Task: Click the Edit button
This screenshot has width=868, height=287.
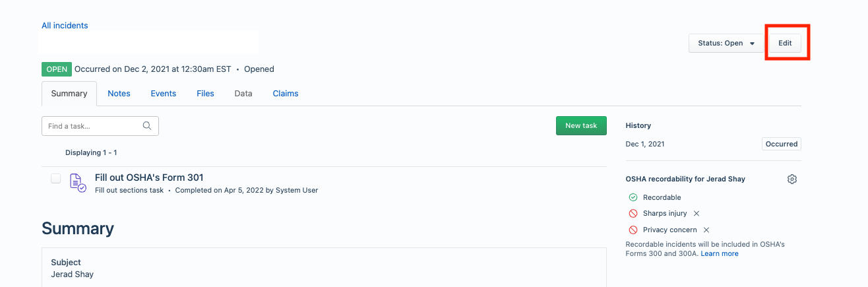Action: 785,44
